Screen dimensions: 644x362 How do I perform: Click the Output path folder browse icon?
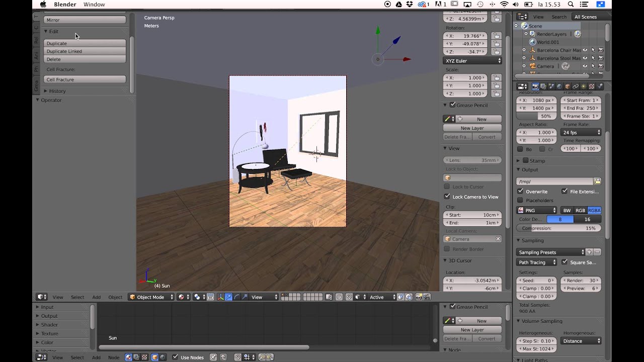coord(598,181)
